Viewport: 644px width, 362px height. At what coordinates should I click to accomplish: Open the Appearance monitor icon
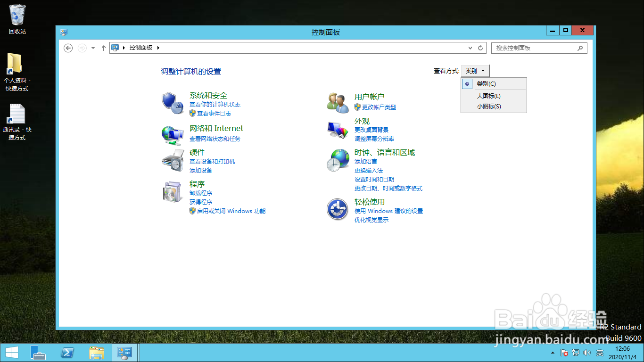coord(338,129)
